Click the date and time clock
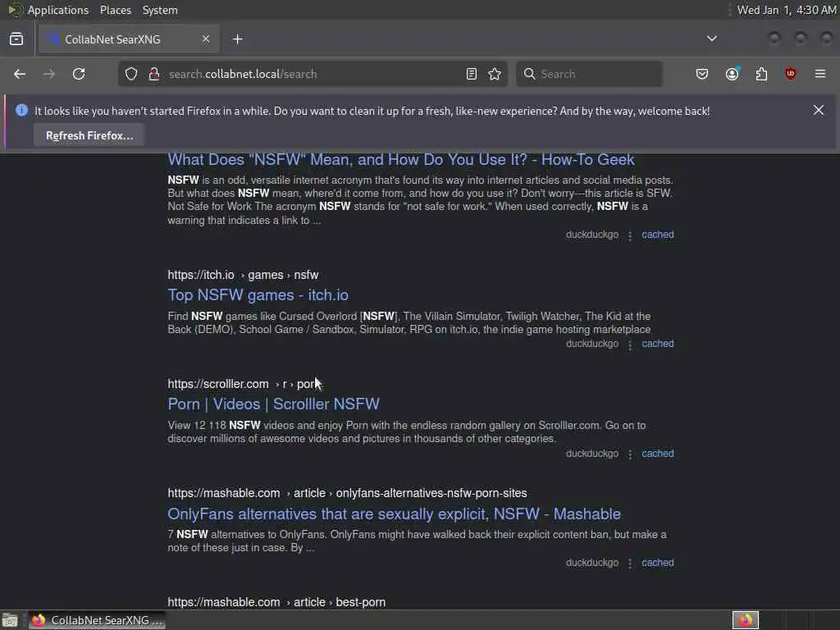Screen dimensions: 840x630 (787, 10)
